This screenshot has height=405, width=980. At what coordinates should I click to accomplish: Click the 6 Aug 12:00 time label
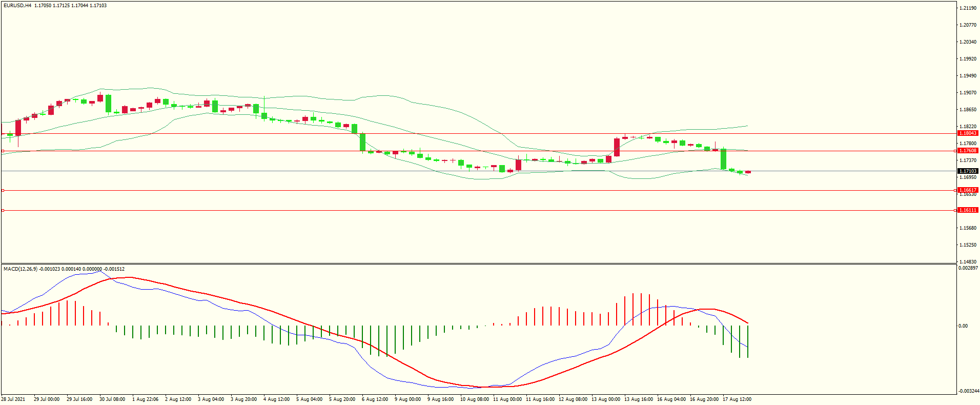(375, 399)
